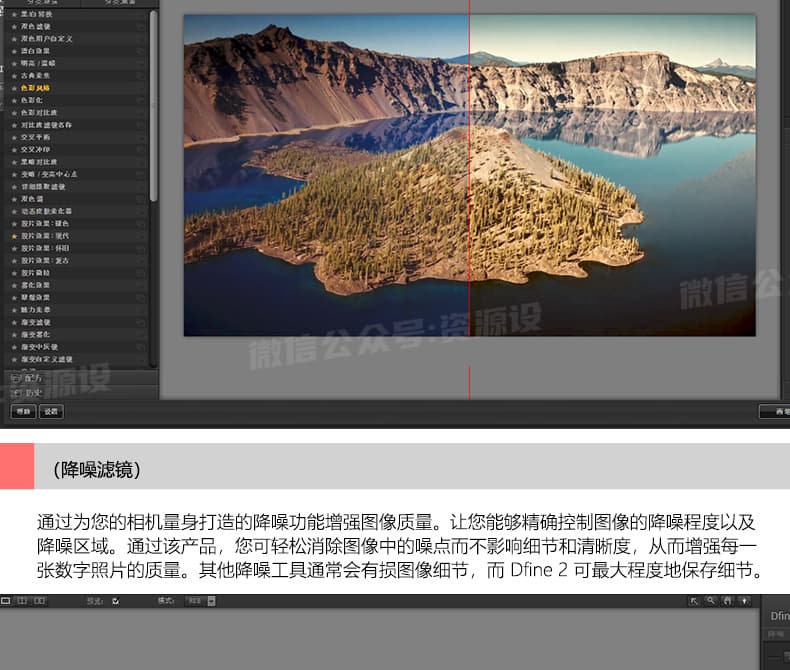The width and height of the screenshot is (790, 670).
Task: Click the 画笔 brush button
Action: tap(776, 412)
